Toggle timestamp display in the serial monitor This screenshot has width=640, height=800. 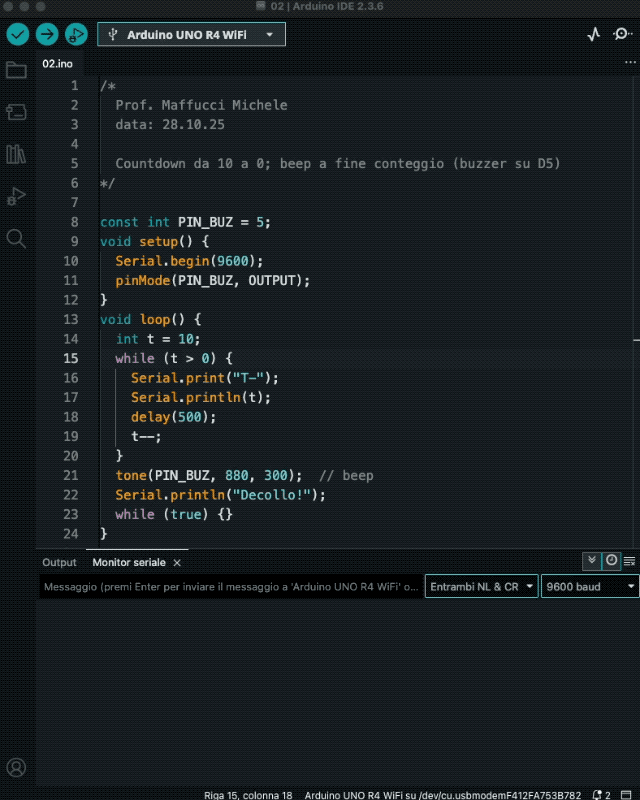[611, 561]
